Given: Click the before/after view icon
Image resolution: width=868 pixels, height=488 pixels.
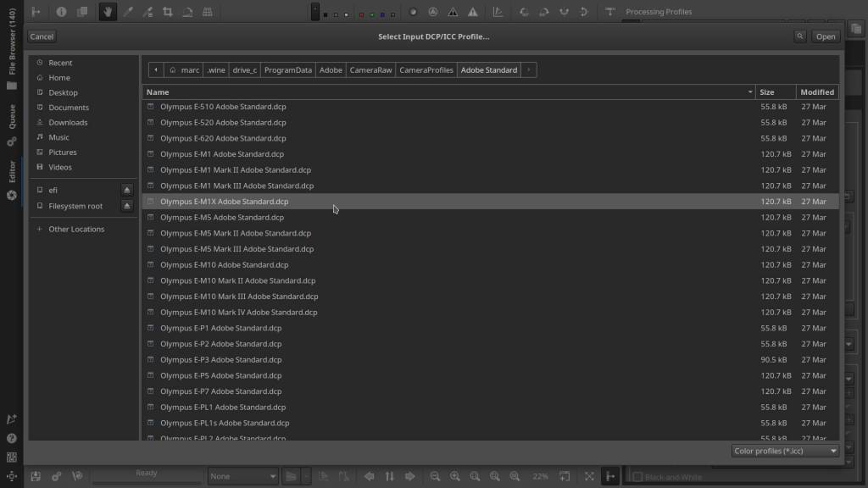Looking at the screenshot, I should pyautogui.click(x=82, y=12).
